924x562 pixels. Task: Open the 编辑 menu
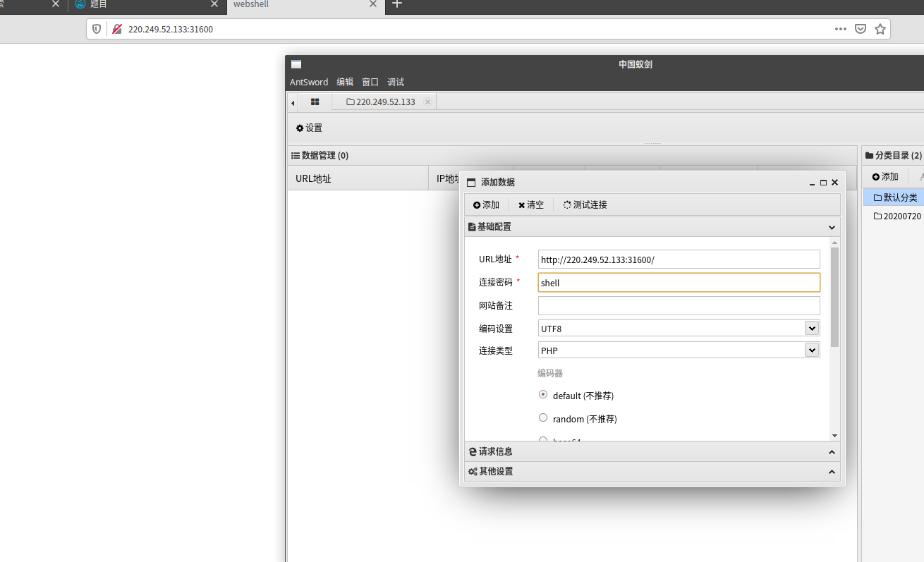pos(345,82)
